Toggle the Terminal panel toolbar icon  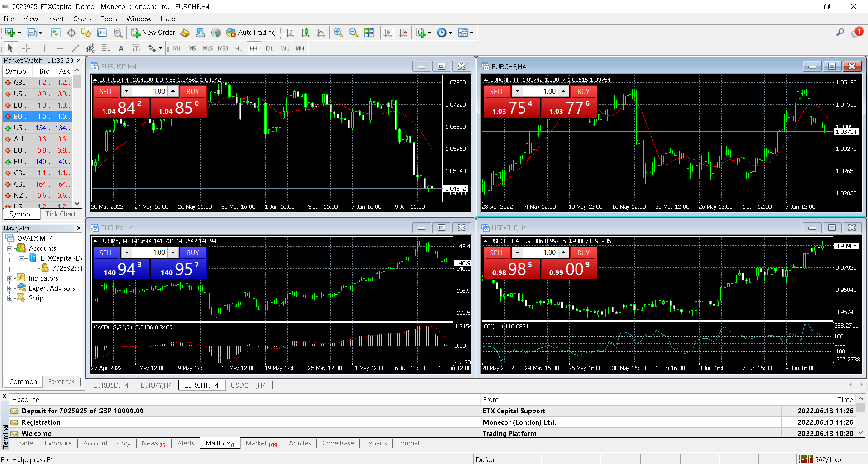coord(102,33)
